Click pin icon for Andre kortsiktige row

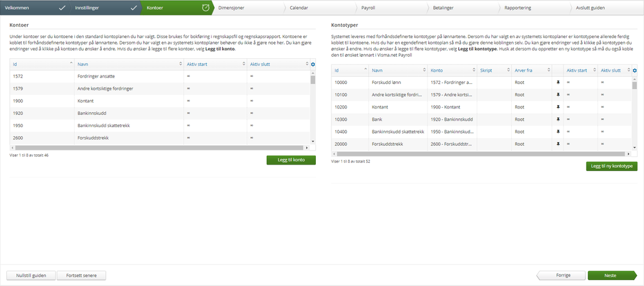(x=558, y=95)
